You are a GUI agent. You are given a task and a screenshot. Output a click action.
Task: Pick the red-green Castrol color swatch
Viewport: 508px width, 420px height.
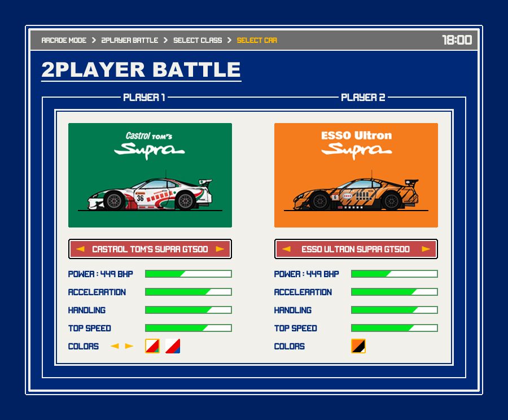tap(152, 346)
